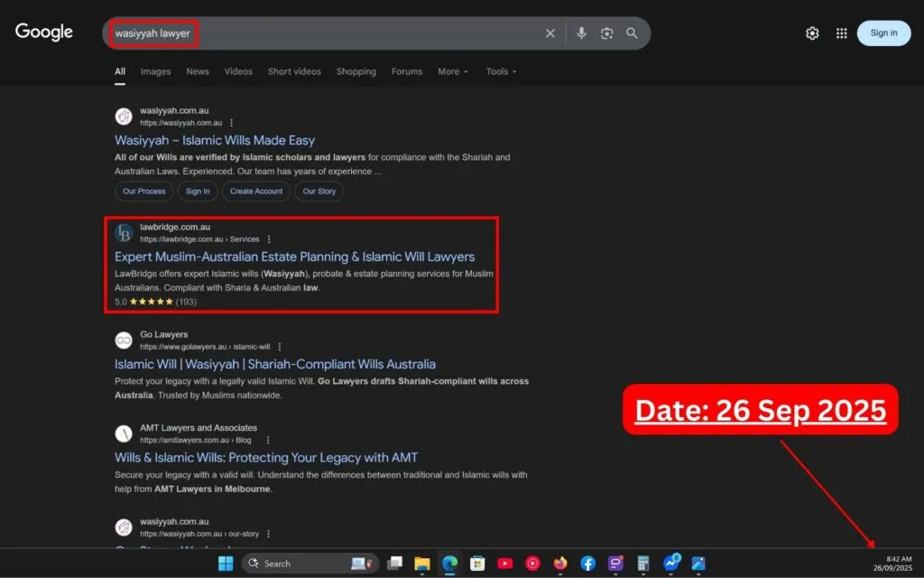Click the magnifying glass search icon

pyautogui.click(x=632, y=33)
